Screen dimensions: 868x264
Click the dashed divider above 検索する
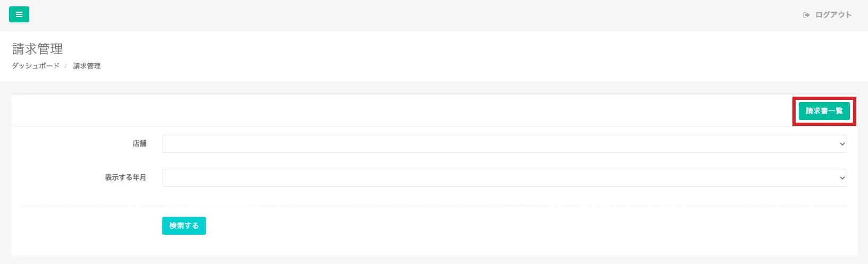[x=426, y=206]
